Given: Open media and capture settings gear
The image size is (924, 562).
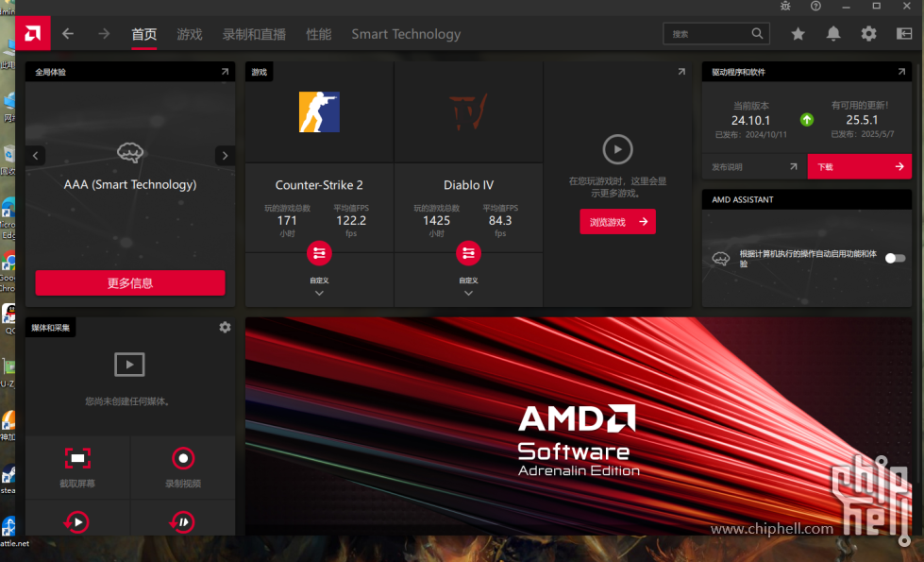Looking at the screenshot, I should pyautogui.click(x=226, y=328).
